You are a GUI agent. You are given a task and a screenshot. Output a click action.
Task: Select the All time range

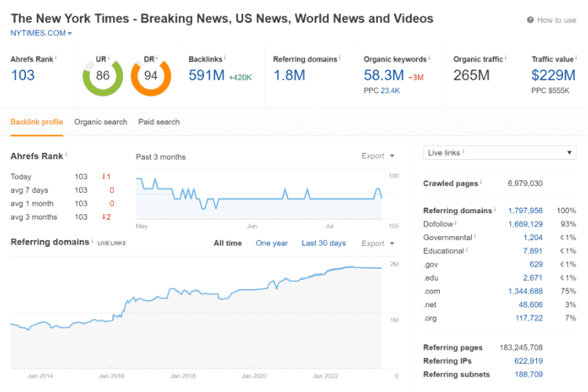pos(227,243)
